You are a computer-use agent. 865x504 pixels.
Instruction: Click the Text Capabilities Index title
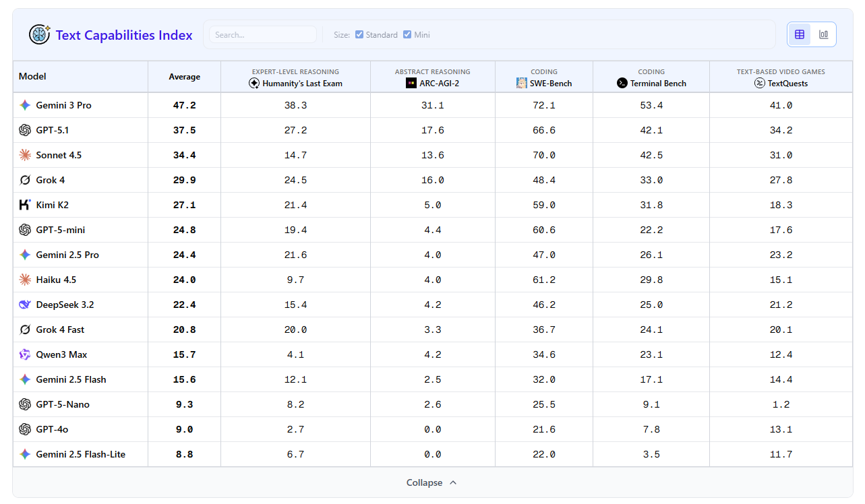click(124, 35)
